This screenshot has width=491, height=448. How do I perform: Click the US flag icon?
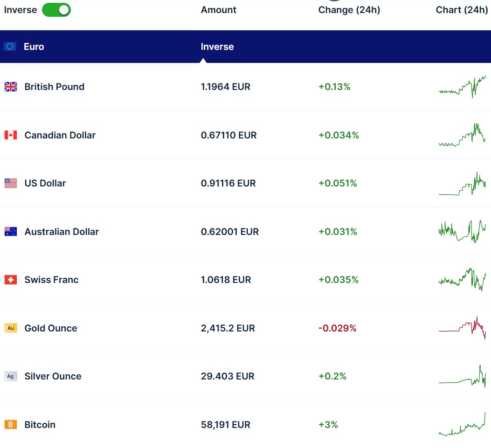[10, 183]
